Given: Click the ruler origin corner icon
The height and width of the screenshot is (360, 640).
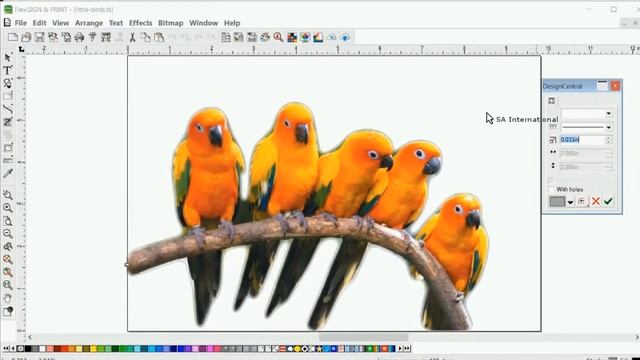Looking at the screenshot, I should click(21, 49).
